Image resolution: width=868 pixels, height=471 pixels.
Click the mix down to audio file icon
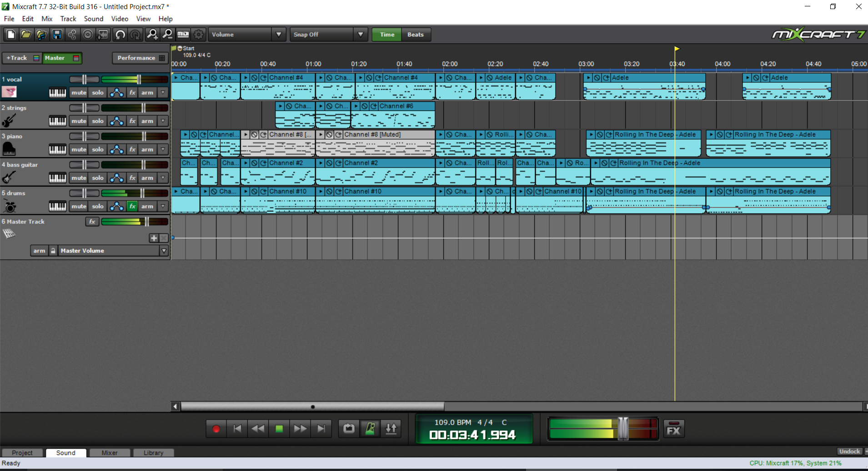103,35
